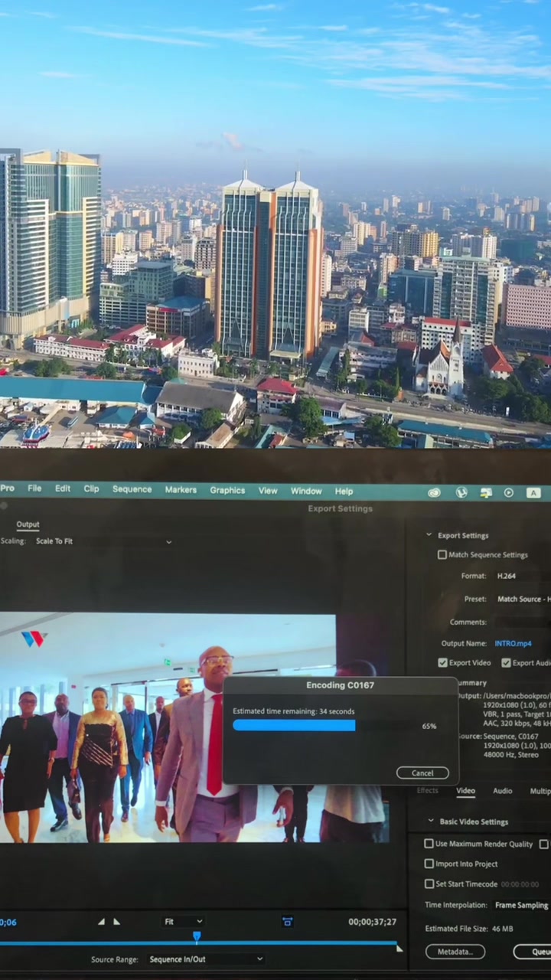Click the uTorrent icon in the menu bar
This screenshot has height=980, width=551.
pyautogui.click(x=461, y=492)
